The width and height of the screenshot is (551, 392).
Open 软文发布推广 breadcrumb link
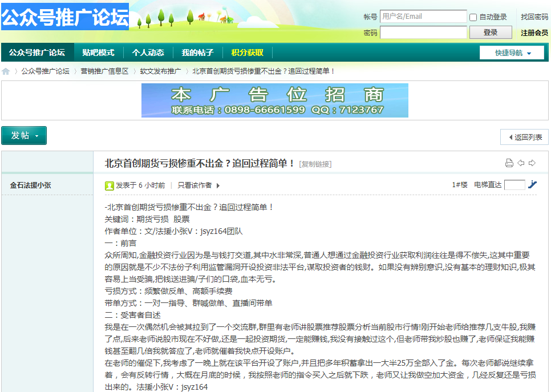coord(160,71)
